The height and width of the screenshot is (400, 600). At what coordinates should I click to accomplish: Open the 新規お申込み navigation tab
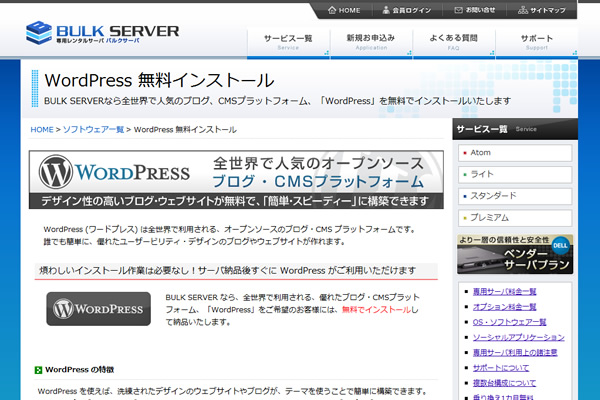tap(370, 41)
